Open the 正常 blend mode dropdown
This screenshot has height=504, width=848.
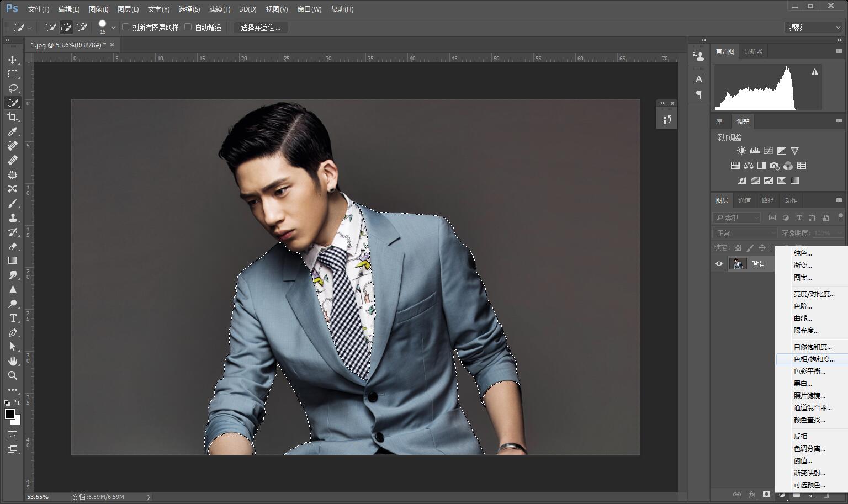pos(745,233)
